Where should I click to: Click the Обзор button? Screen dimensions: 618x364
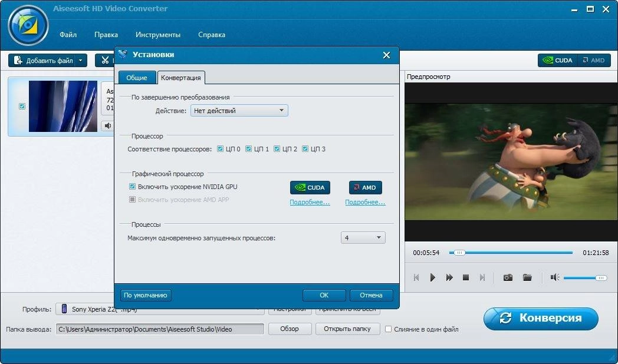click(x=290, y=329)
